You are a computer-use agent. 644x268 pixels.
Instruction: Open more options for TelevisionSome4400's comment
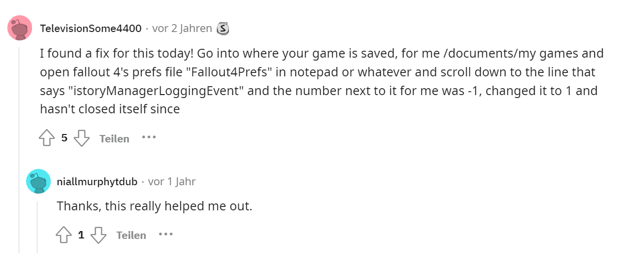pos(149,137)
